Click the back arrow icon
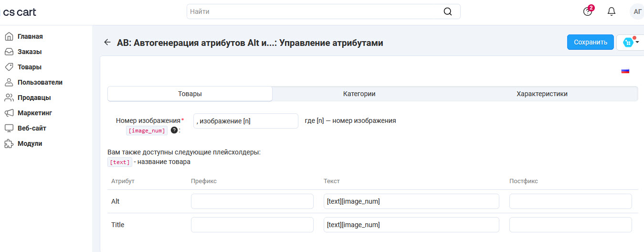The image size is (644, 252). [107, 43]
